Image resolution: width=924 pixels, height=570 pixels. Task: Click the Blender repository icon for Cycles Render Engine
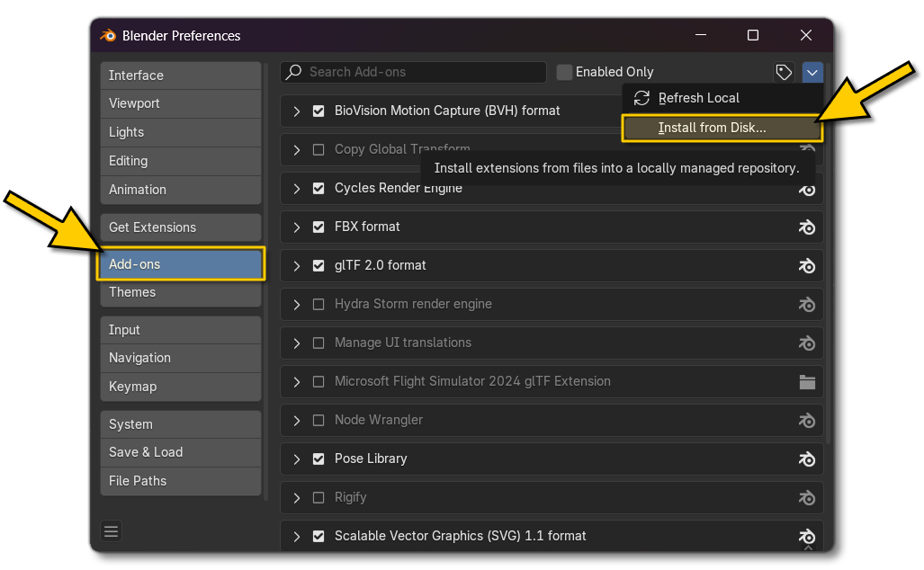[x=807, y=189]
